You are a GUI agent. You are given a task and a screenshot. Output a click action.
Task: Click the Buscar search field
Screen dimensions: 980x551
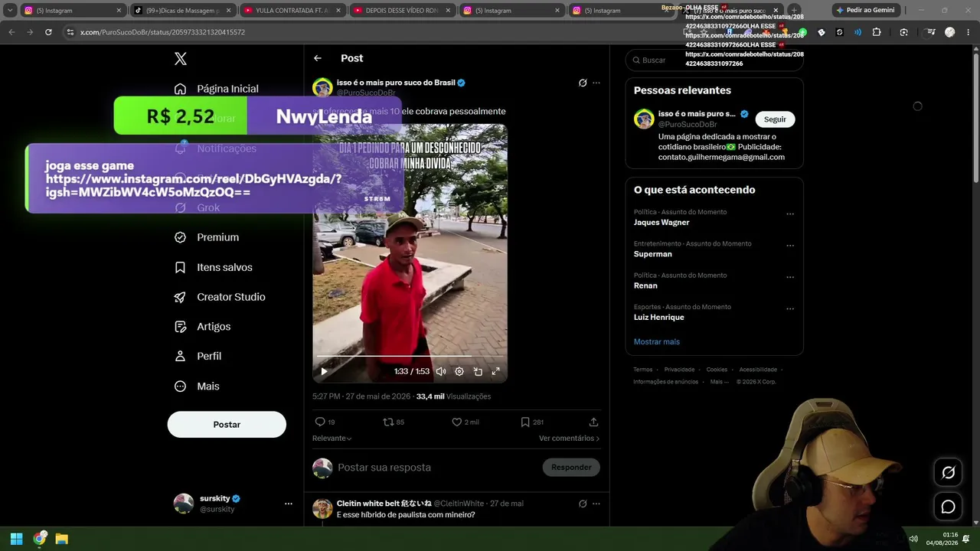click(x=714, y=60)
